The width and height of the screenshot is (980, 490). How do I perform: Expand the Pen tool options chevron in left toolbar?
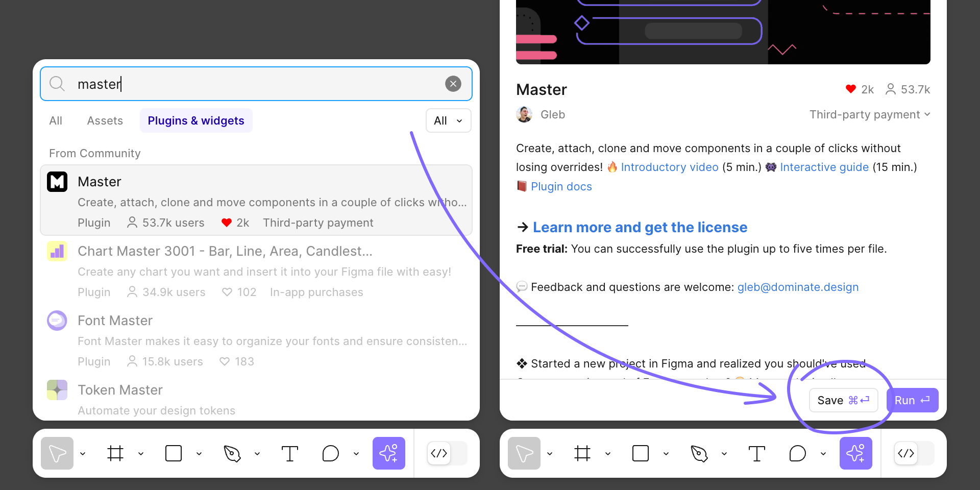click(257, 454)
